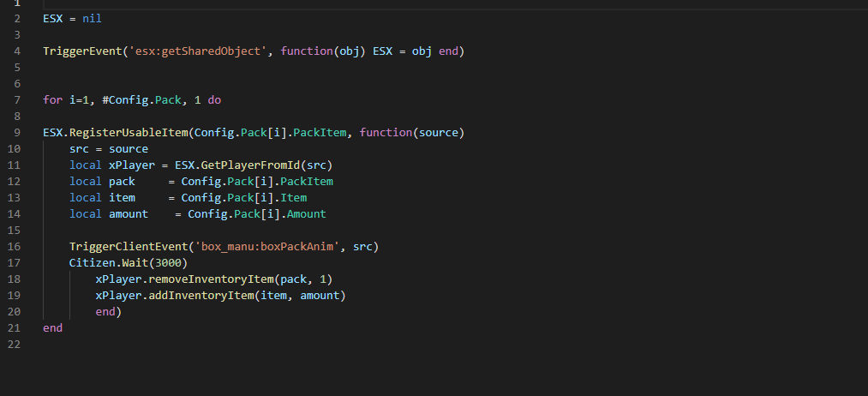Click line number 21 in the gutter
Screen dimensions: 868x396
tap(14, 328)
